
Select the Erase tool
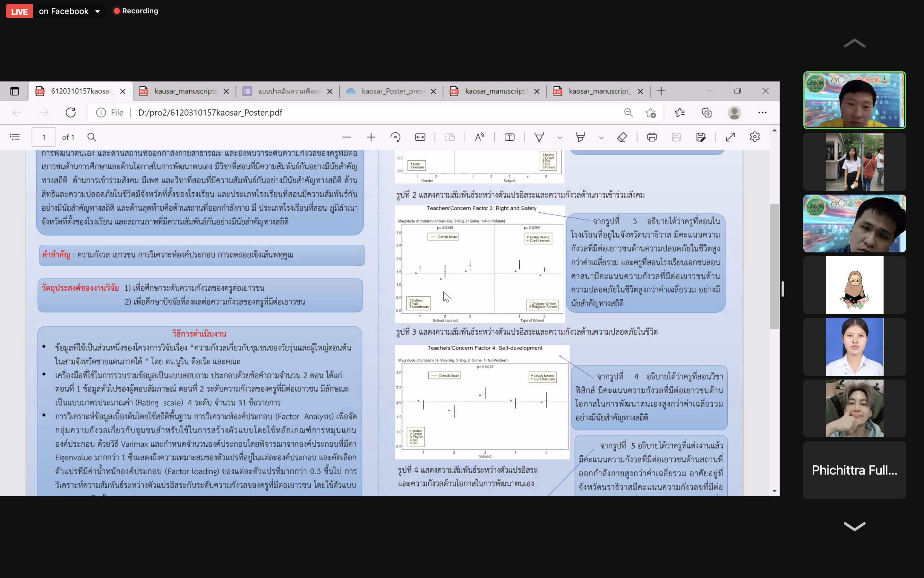(622, 137)
